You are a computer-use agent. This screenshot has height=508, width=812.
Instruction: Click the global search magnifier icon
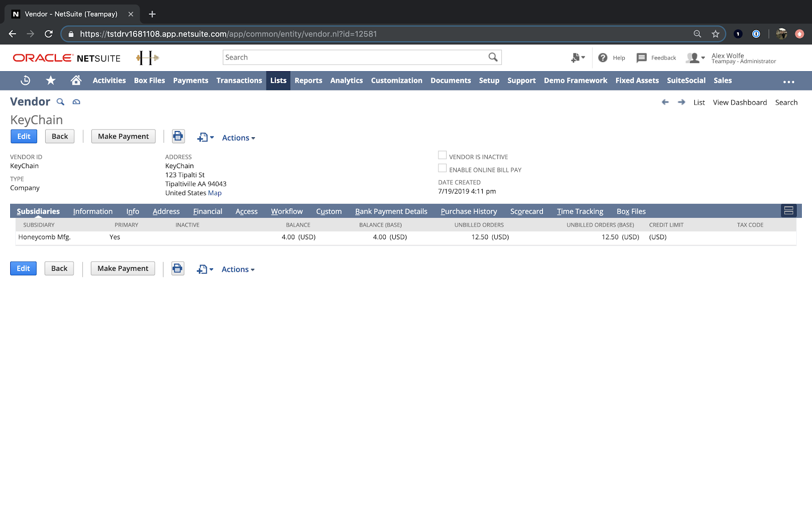pos(493,57)
